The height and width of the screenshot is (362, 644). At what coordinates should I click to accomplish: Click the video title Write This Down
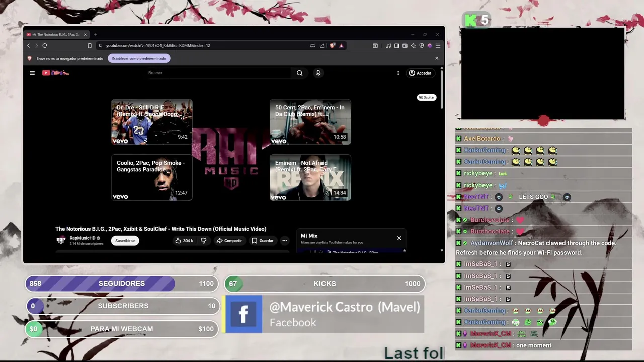tap(161, 229)
